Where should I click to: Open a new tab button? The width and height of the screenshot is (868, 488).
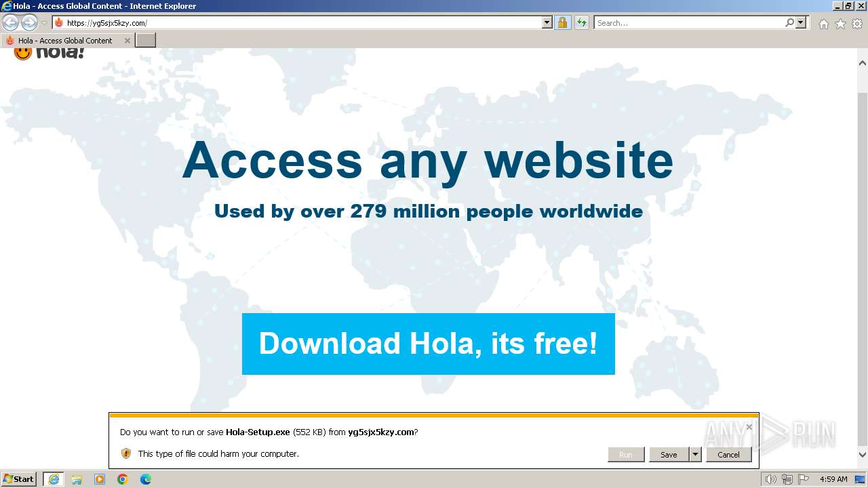146,41
